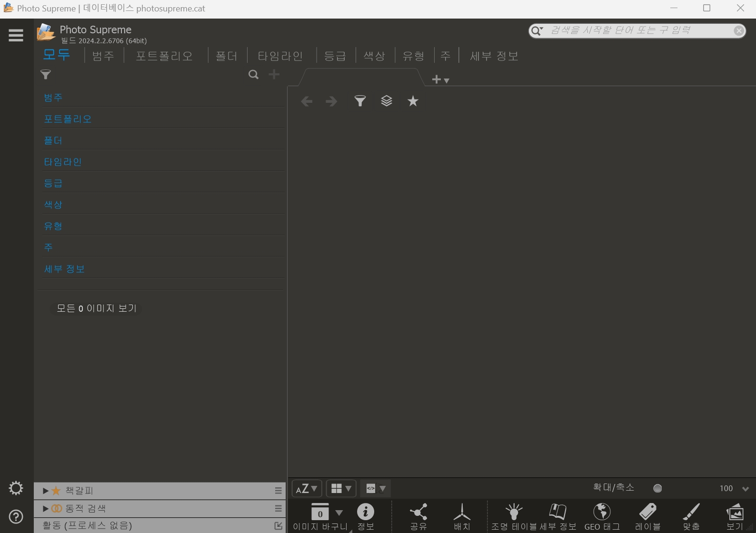Open the 책갈피 panel menu lines
The width and height of the screenshot is (756, 533).
click(279, 491)
